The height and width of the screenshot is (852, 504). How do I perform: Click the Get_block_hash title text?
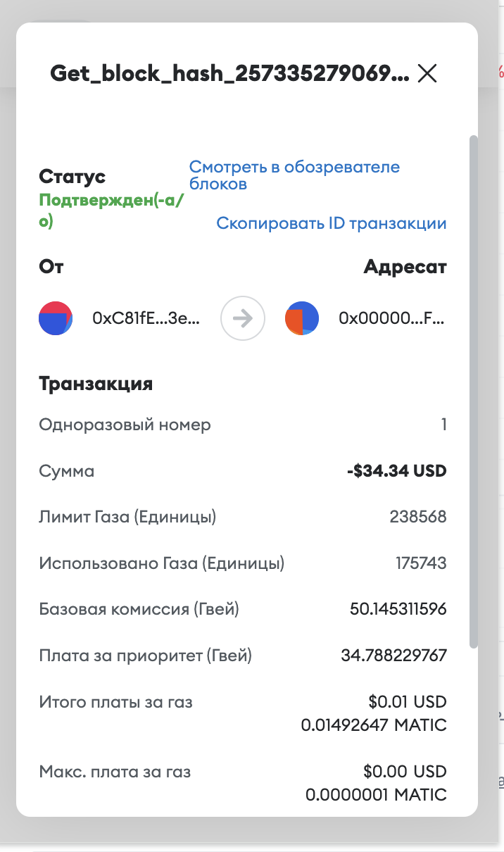click(229, 73)
